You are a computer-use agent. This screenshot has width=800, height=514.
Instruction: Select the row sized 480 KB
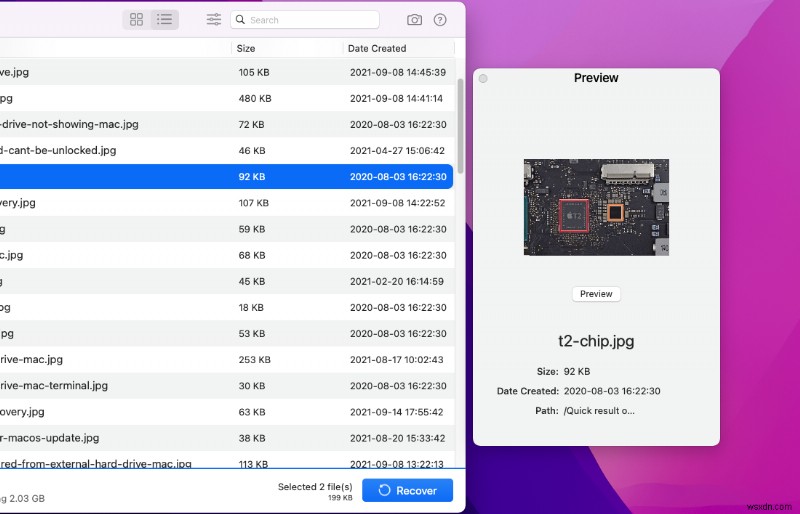click(227, 98)
